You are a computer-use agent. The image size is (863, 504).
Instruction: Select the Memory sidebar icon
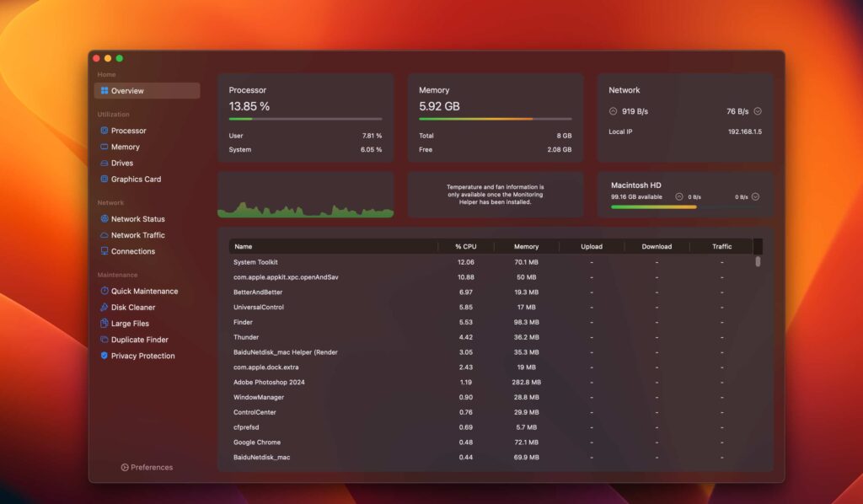pyautogui.click(x=105, y=147)
